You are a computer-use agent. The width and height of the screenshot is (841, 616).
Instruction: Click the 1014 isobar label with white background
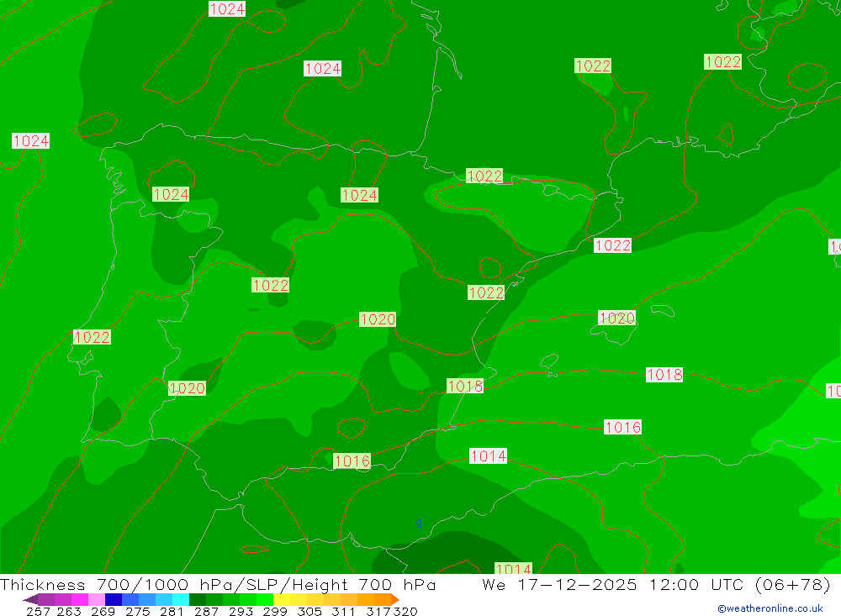coord(488,456)
